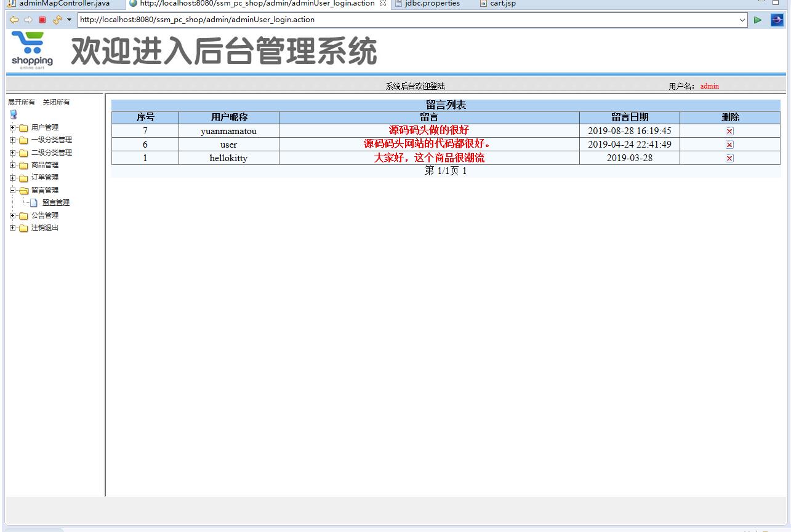Expand the 订单管理 tree node
The image size is (791, 532).
click(13, 177)
